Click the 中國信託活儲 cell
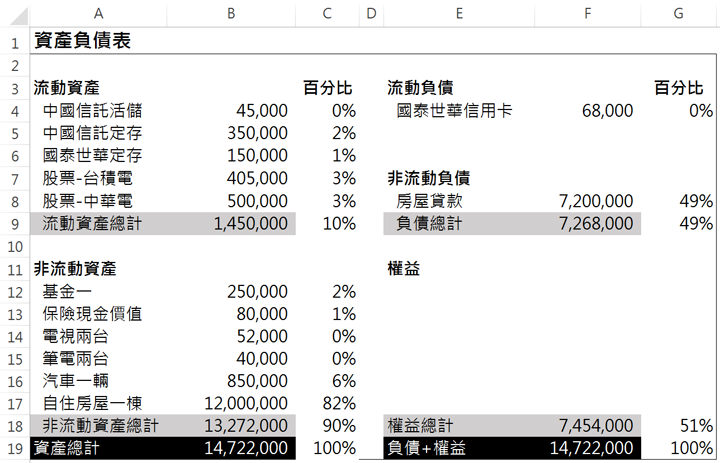 pos(98,110)
